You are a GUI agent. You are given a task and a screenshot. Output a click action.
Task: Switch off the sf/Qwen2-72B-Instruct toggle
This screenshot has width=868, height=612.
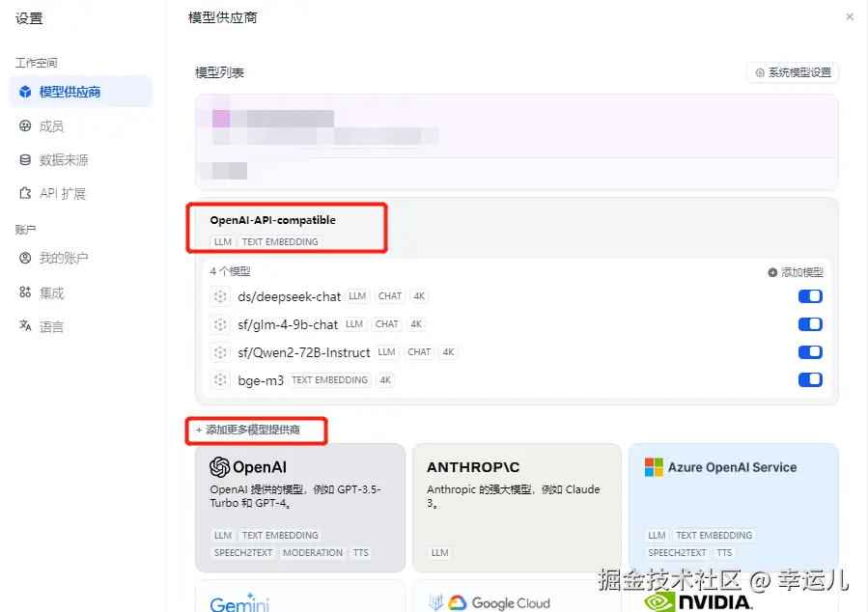click(810, 352)
